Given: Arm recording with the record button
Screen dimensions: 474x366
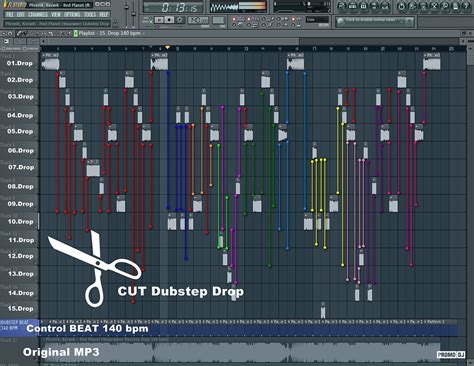Looking at the screenshot, I should pyautogui.click(x=180, y=20).
